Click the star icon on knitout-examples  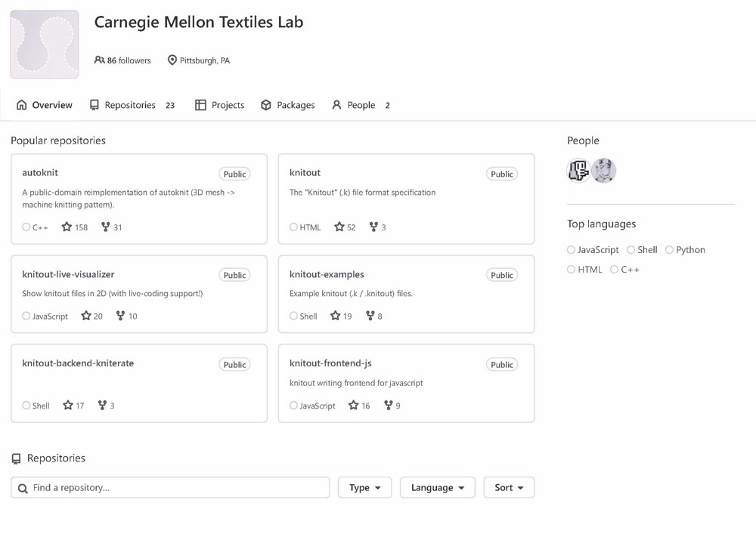click(x=335, y=316)
